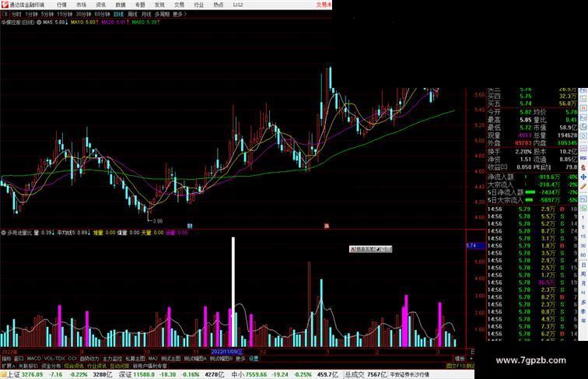Select 年 yearly period in right sidebar
This screenshot has height=379, width=588.
pos(583,321)
